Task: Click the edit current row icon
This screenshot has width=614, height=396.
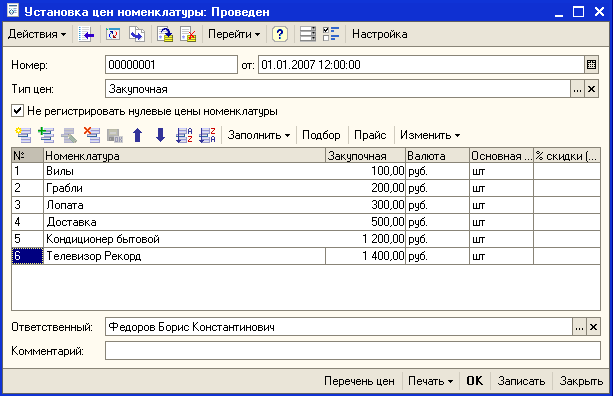Action: coord(69,135)
